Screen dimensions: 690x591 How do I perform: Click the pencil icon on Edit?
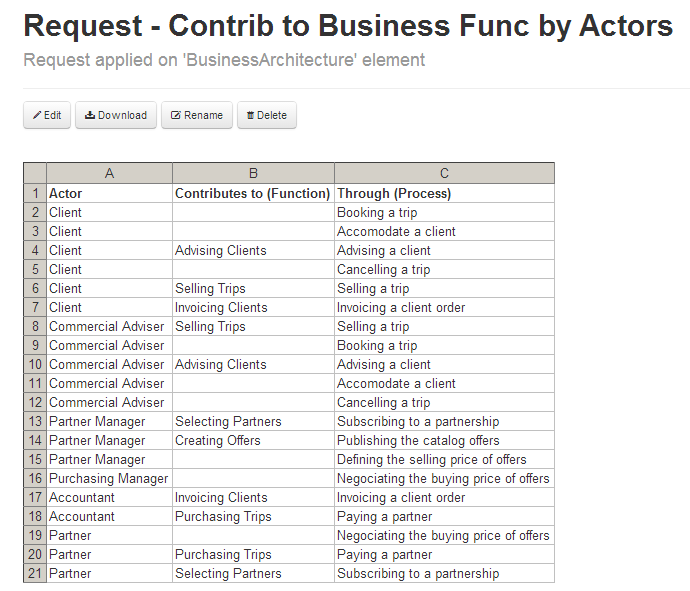pyautogui.click(x=37, y=115)
